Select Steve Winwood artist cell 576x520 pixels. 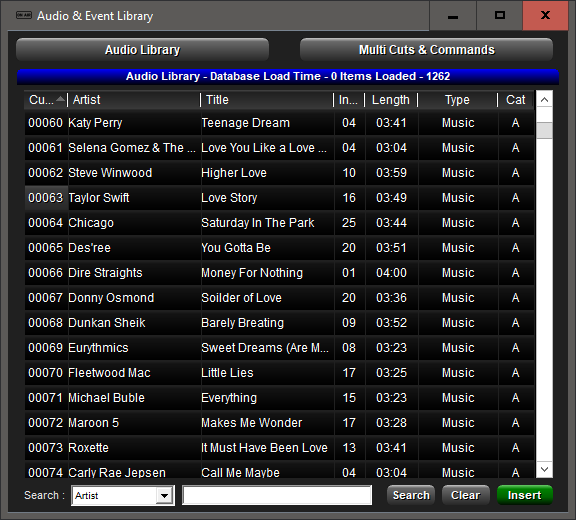coord(134,173)
